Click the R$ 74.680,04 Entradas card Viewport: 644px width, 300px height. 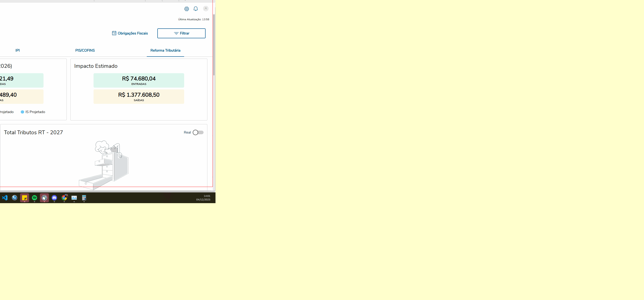139,80
